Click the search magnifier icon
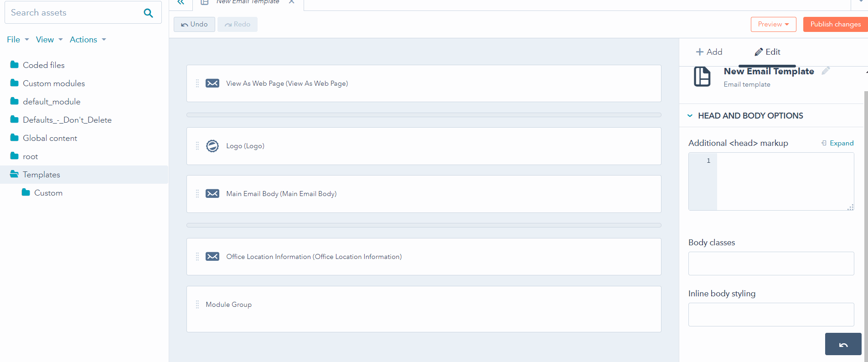 (148, 13)
